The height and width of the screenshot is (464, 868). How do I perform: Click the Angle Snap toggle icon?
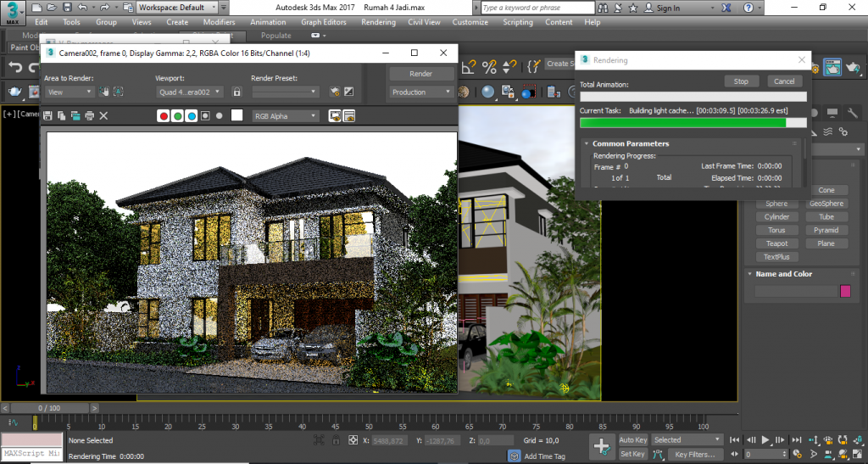point(468,67)
